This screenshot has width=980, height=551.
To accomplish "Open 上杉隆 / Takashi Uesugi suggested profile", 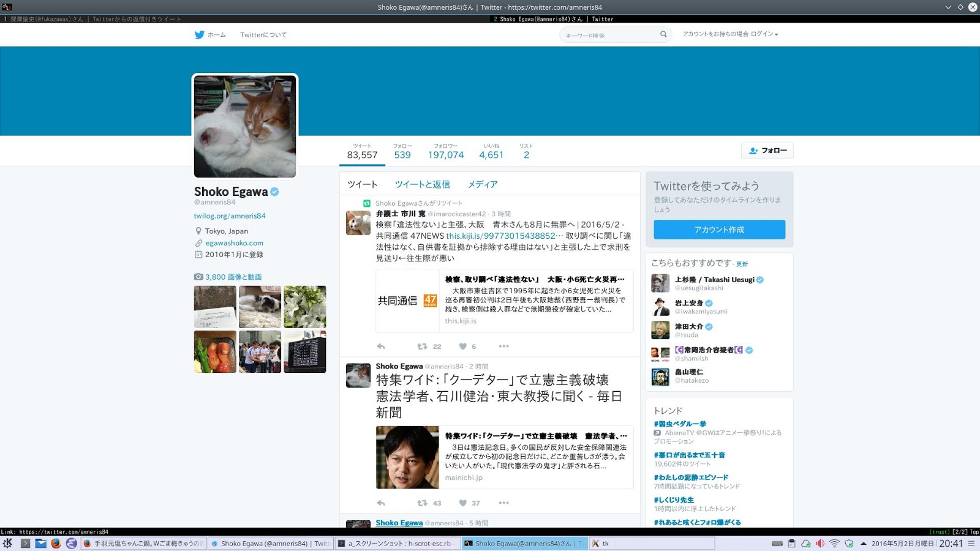I will 714,280.
